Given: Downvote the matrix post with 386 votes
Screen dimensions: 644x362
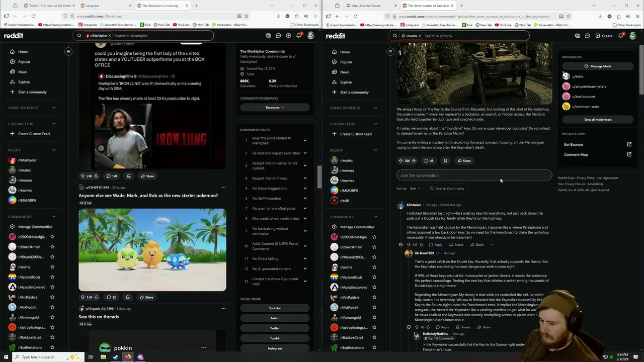Looking at the screenshot, I should (x=414, y=161).
